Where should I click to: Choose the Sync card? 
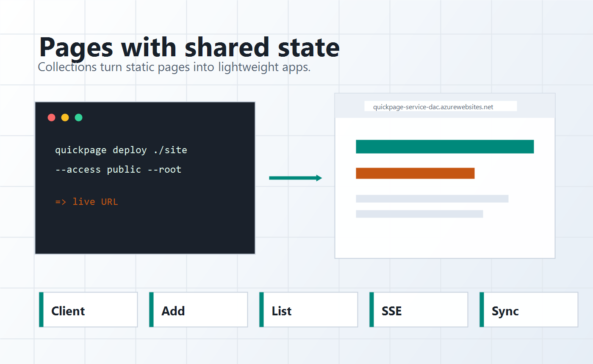(529, 310)
